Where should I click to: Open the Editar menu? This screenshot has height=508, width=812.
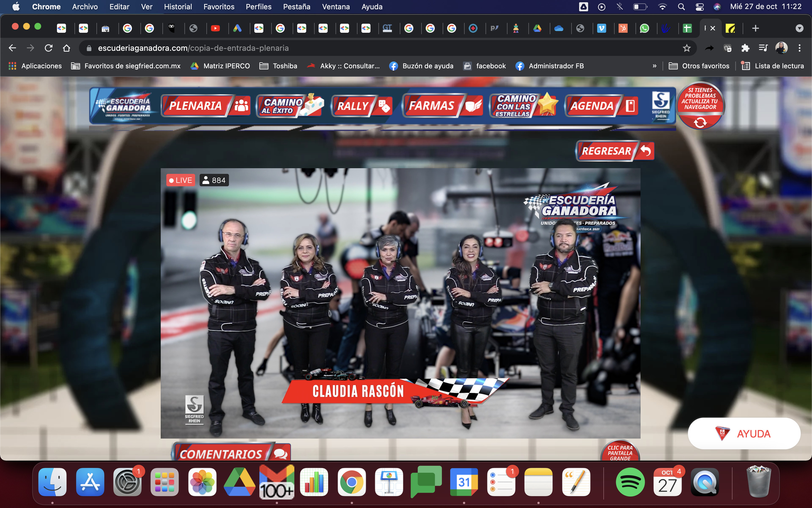click(119, 7)
